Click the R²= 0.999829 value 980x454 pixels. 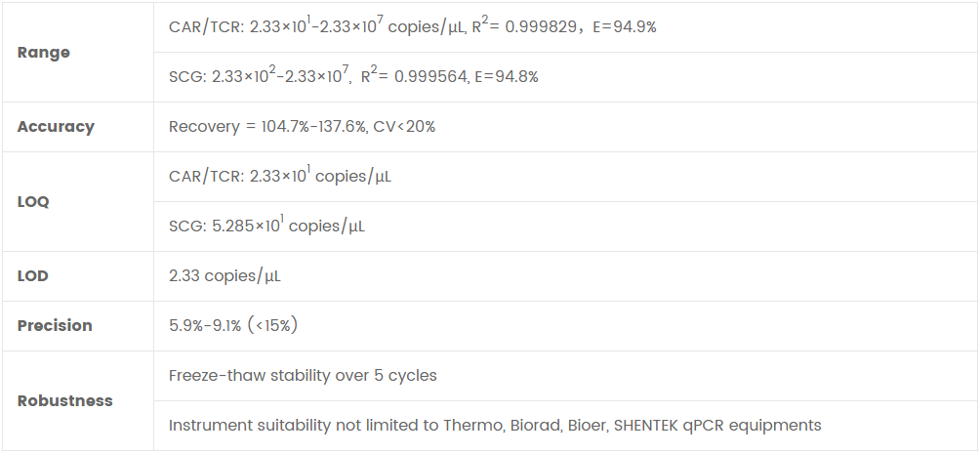[x=522, y=27]
